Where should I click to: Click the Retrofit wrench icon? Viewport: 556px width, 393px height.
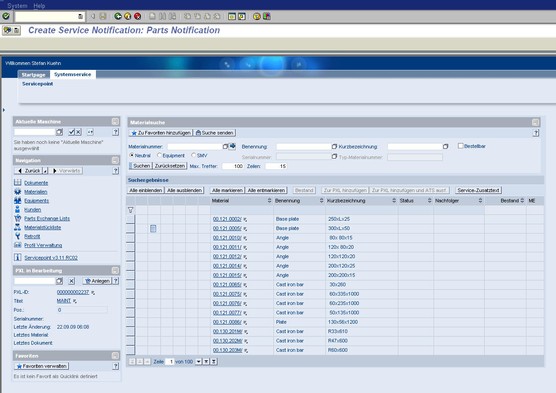tap(17, 236)
